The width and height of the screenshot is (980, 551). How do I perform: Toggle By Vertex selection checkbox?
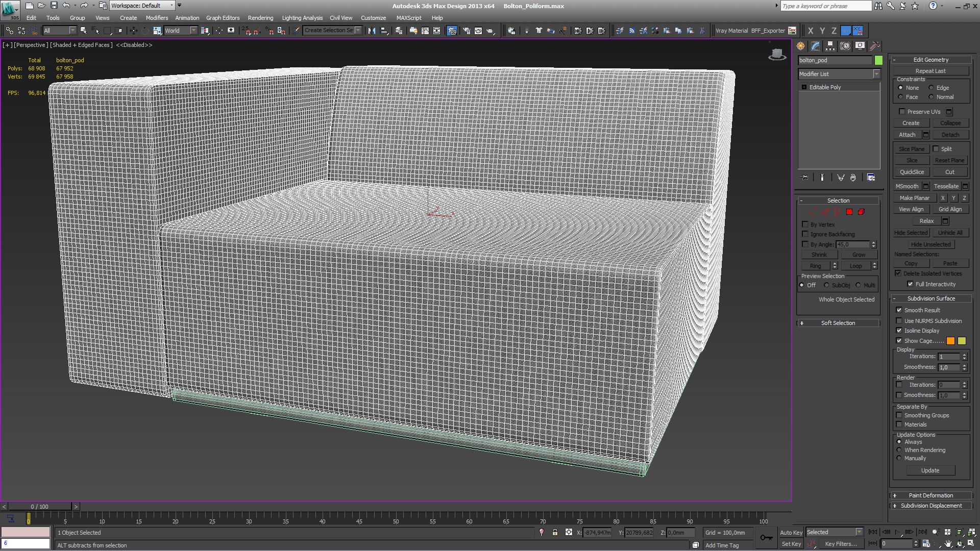click(805, 224)
